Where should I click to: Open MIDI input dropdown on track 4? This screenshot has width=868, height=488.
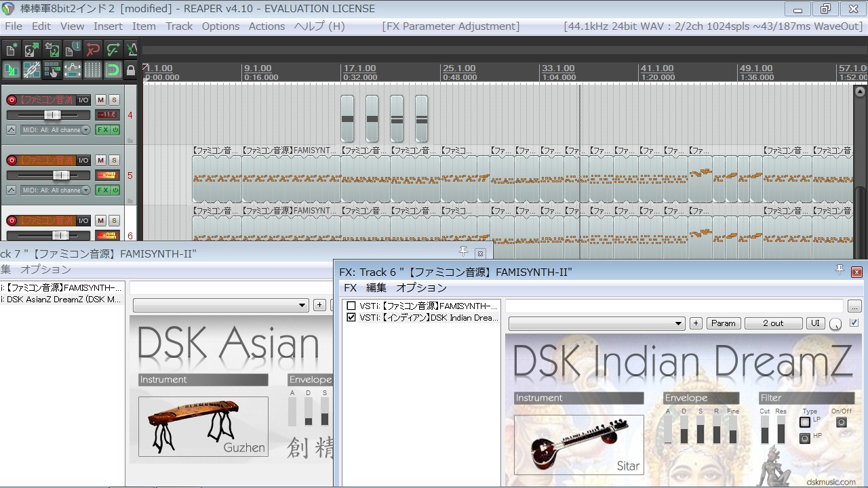tap(56, 130)
